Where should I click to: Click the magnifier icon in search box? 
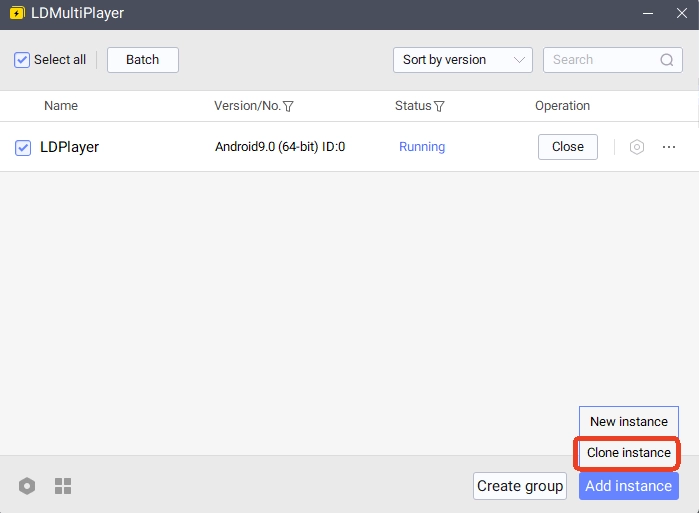click(x=667, y=60)
